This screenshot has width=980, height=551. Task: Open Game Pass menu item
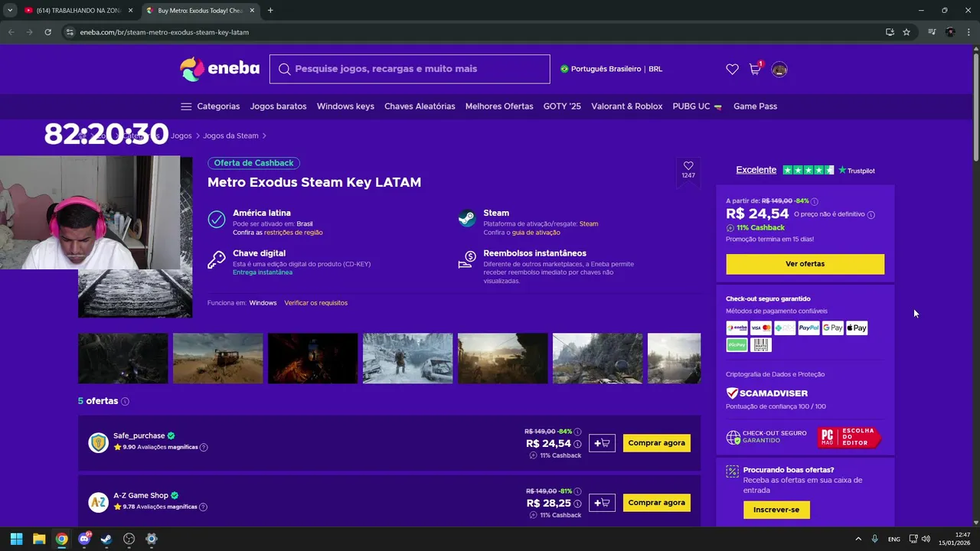click(x=755, y=106)
